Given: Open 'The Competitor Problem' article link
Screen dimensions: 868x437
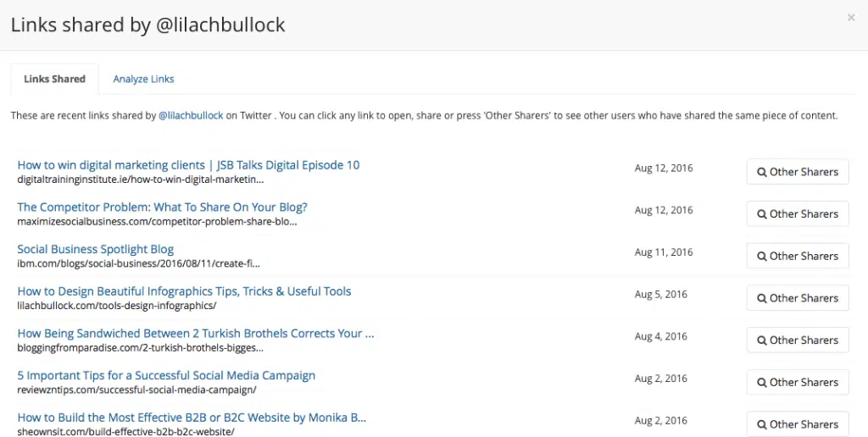Looking at the screenshot, I should pyautogui.click(x=162, y=207).
